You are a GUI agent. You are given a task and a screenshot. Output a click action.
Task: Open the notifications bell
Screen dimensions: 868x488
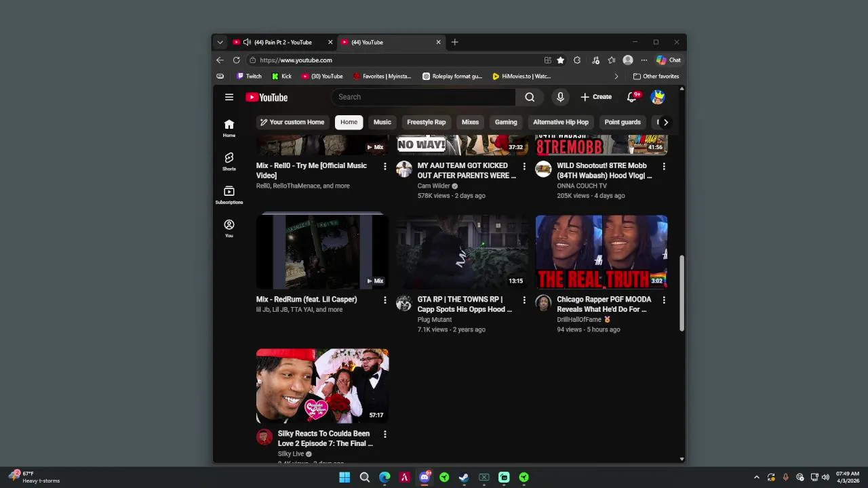(631, 97)
